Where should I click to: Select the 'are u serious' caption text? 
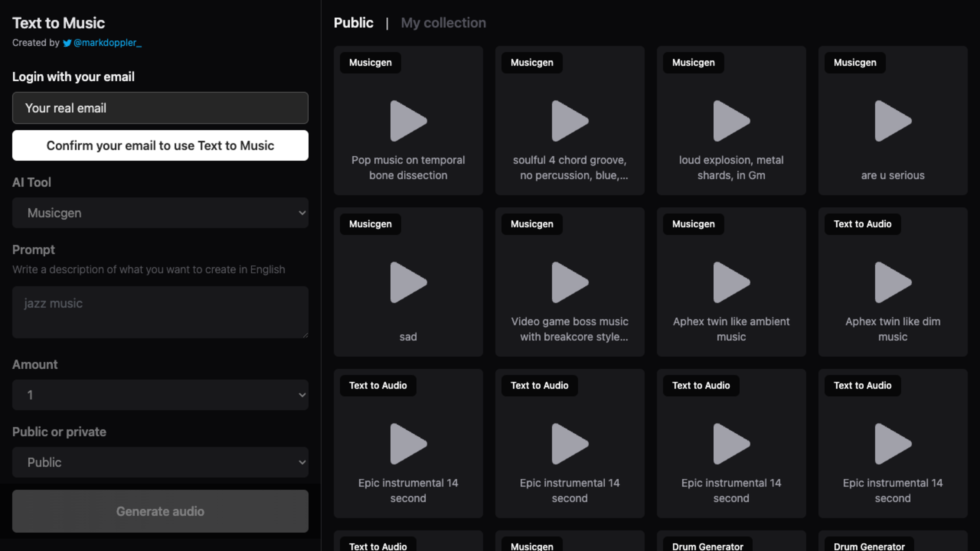tap(892, 175)
